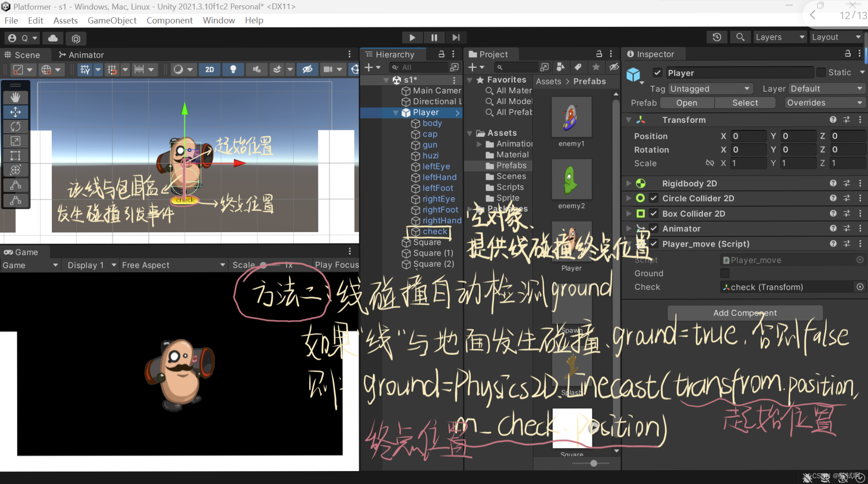This screenshot has width=868, height=484.
Task: Toggle Player active checkbox
Action: coord(657,72)
